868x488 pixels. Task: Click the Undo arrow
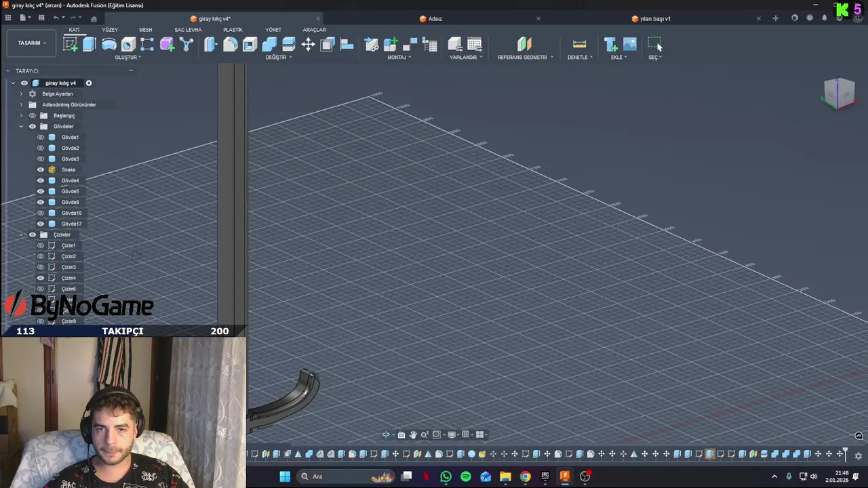pos(56,18)
